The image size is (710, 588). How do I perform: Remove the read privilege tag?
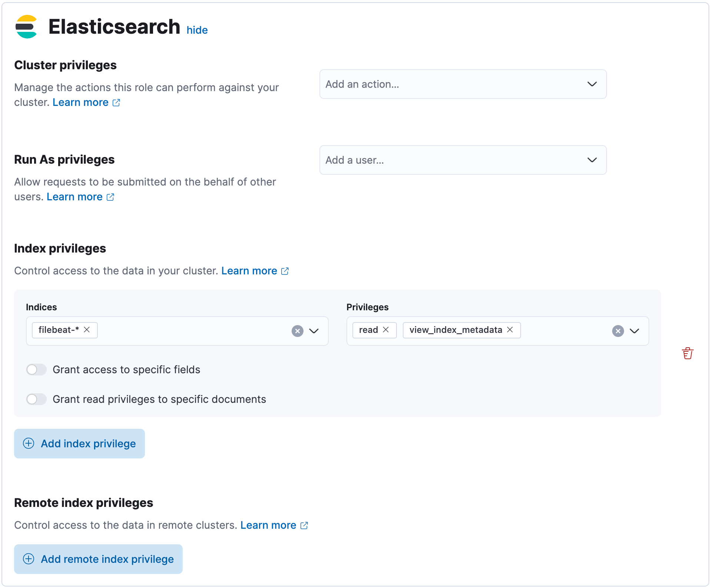[x=386, y=330]
